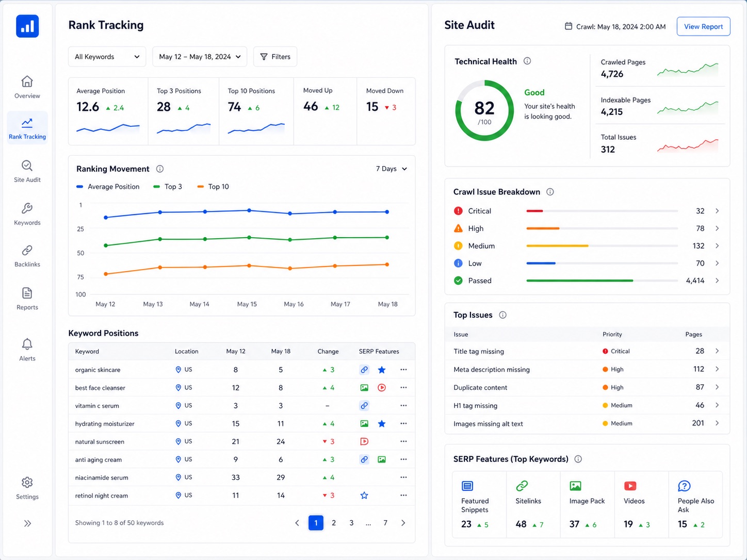747x560 pixels.
Task: Click the green Passed progress bar
Action: (579, 281)
